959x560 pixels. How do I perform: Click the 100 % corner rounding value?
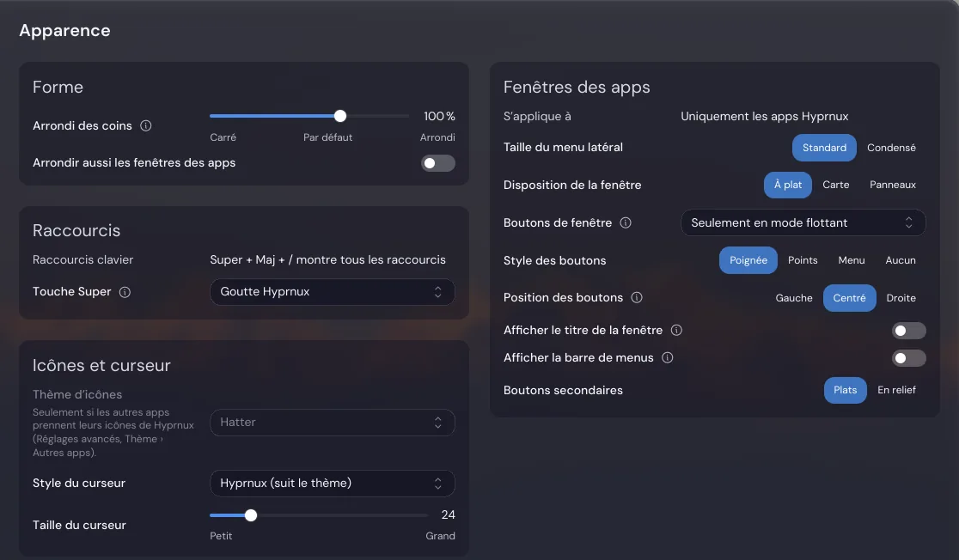coord(439,116)
